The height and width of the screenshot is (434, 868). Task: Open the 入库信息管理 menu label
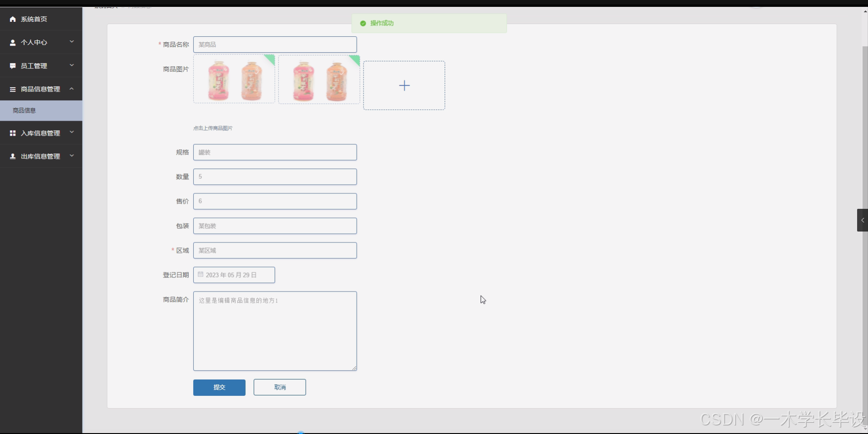[x=40, y=133]
